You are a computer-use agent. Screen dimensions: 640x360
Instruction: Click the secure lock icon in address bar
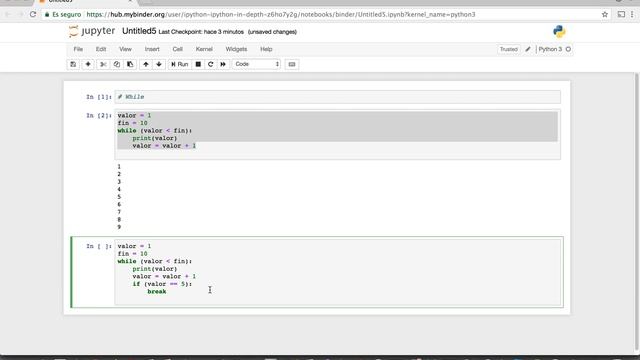(47, 14)
